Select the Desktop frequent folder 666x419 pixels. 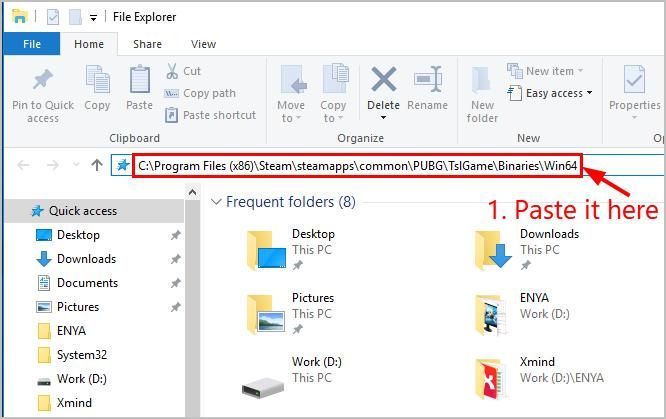tap(291, 249)
